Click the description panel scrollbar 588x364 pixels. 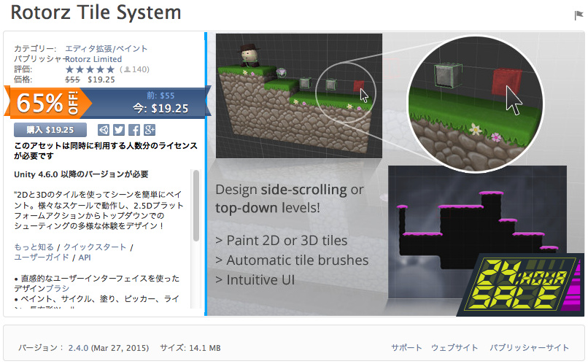(x=196, y=206)
